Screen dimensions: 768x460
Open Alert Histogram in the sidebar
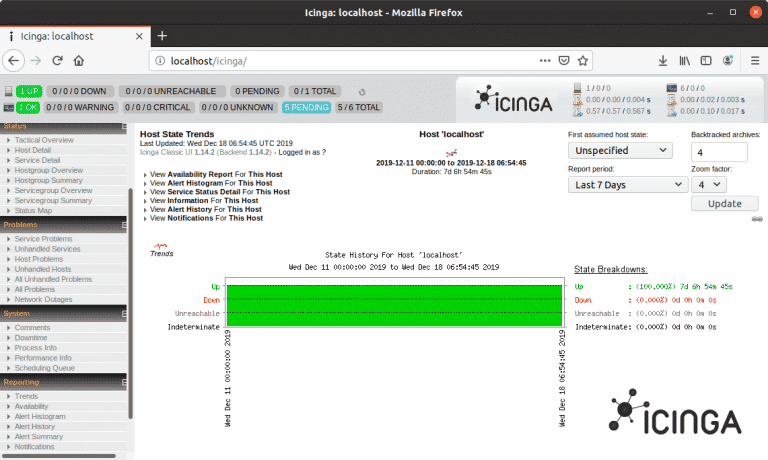(x=40, y=417)
